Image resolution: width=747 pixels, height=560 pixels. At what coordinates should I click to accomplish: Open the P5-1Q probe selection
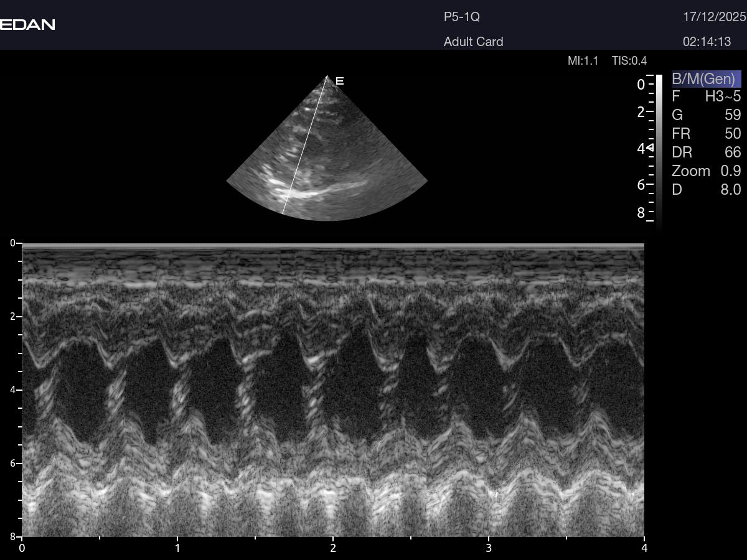[x=461, y=17]
